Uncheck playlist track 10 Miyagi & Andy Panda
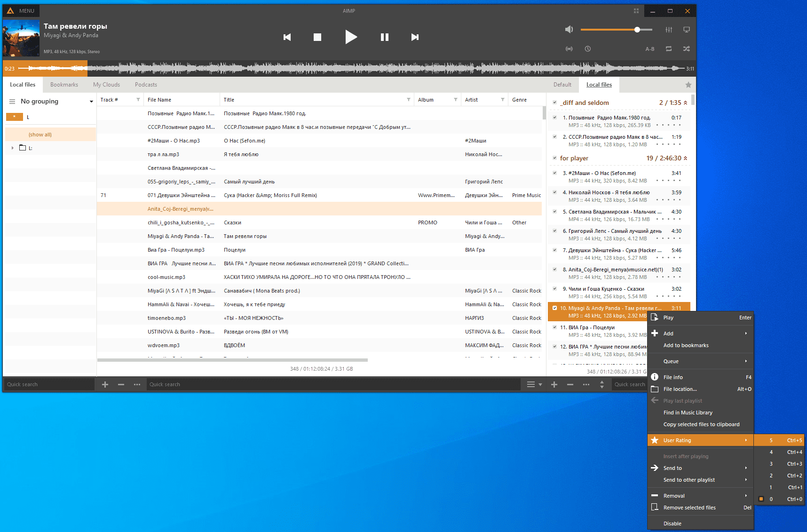Image resolution: width=807 pixels, height=532 pixels. [x=555, y=308]
